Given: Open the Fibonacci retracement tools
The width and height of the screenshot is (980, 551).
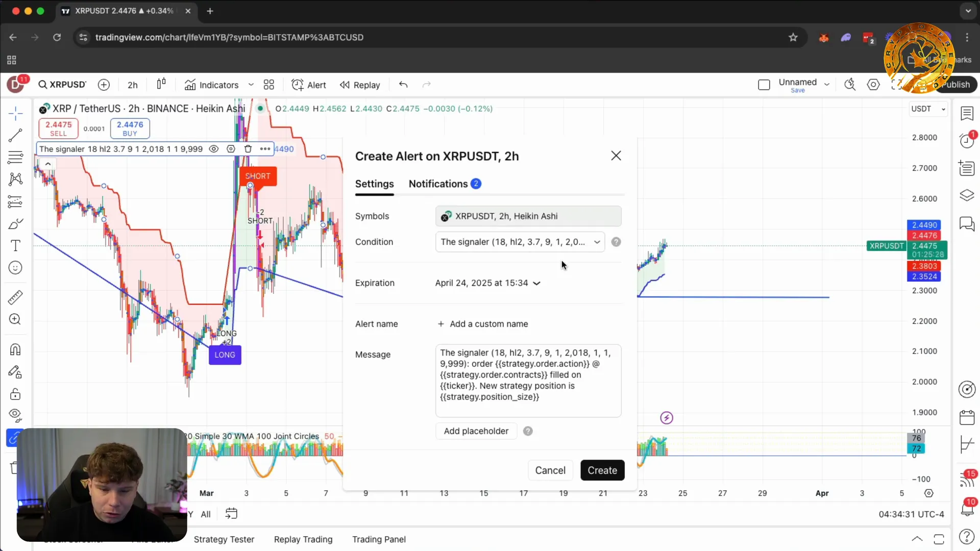Looking at the screenshot, I should pos(15,157).
